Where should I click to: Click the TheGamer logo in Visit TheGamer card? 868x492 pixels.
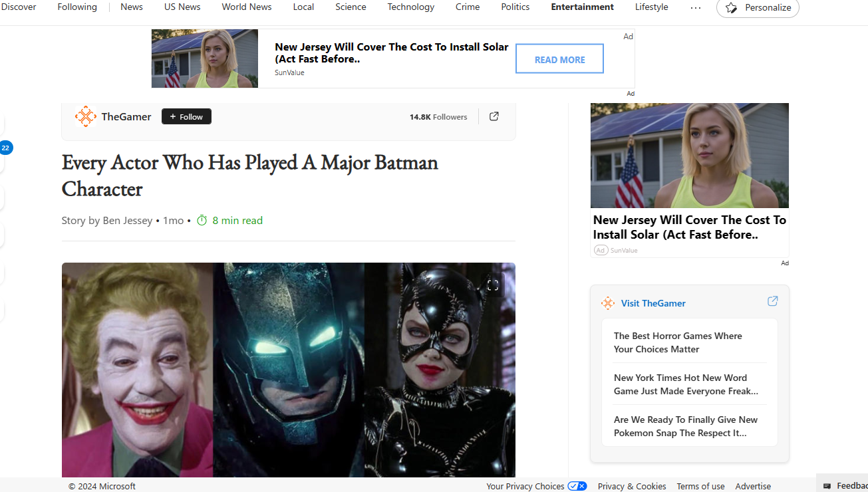(x=608, y=303)
